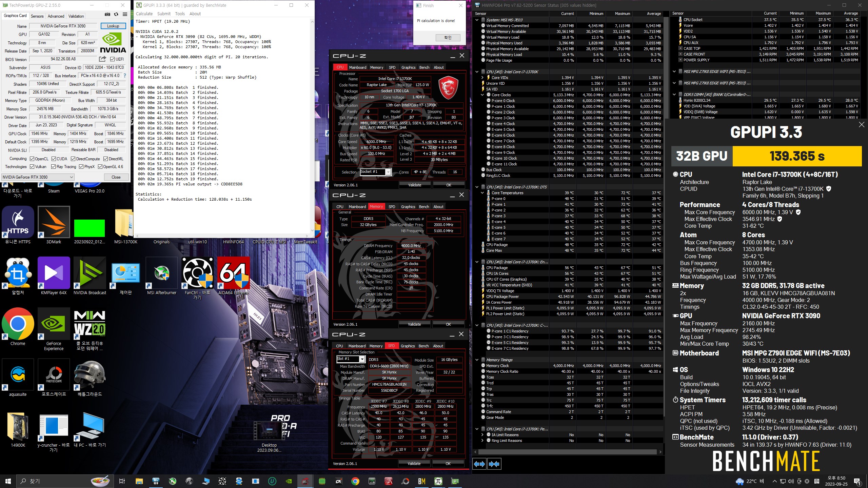The height and width of the screenshot is (488, 868).
Task: Open the Chrome desktop shortcut
Action: click(18, 327)
